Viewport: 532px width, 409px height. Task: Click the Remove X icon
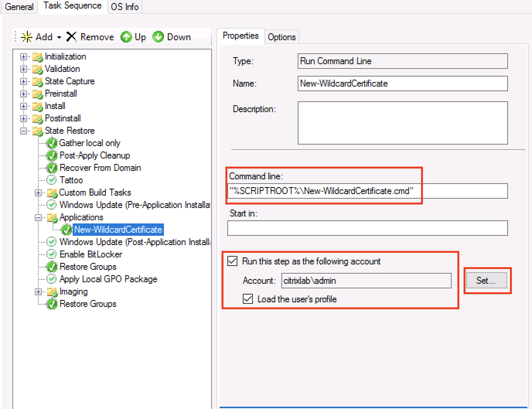point(72,37)
